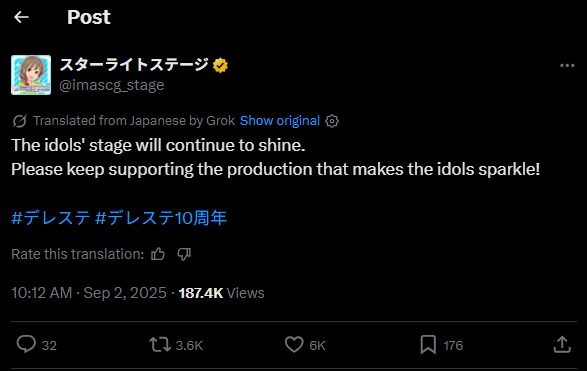The width and height of the screenshot is (587, 371).
Task: Open the #デレステ10周年 hashtag
Action: pos(161,218)
